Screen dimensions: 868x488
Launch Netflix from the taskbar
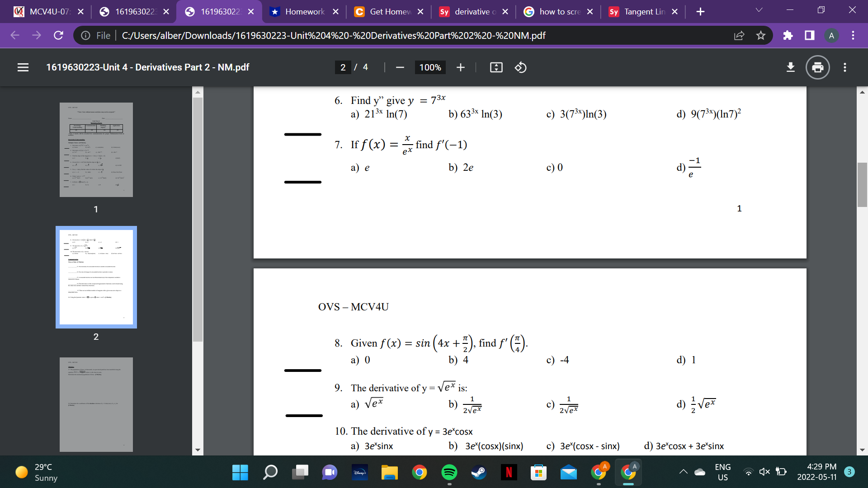tap(509, 472)
